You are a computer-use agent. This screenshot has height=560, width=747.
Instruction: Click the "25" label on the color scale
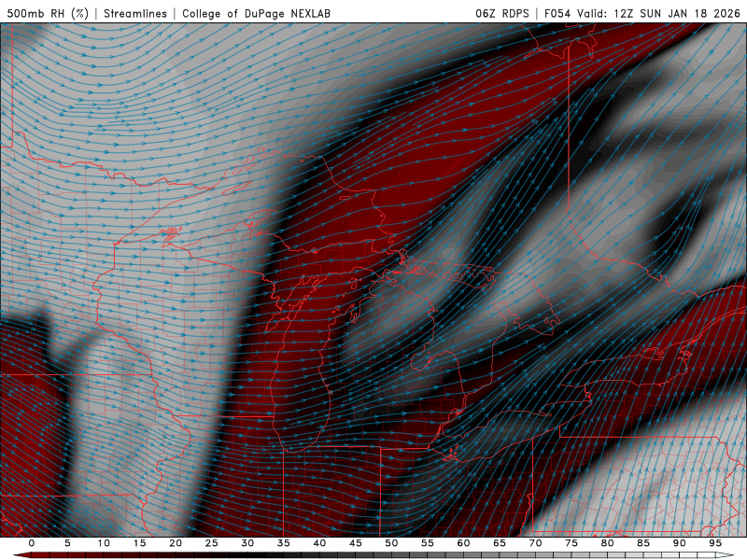point(212,543)
